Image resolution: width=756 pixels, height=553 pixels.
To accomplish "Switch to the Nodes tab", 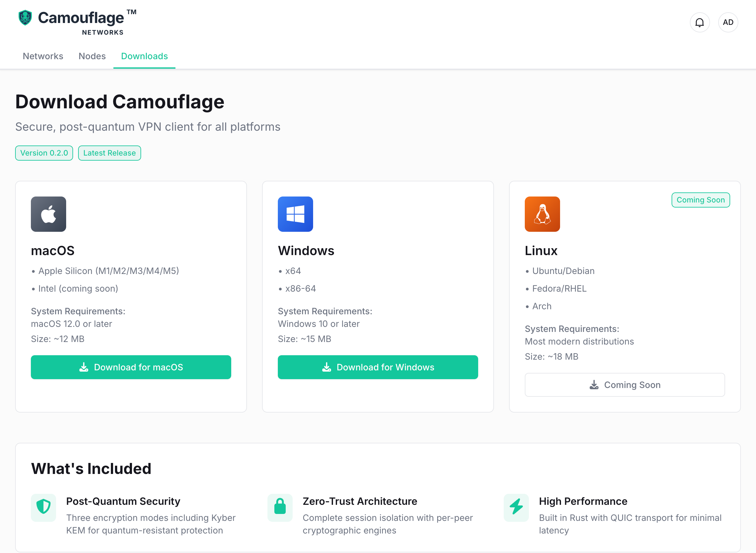I will tap(92, 56).
